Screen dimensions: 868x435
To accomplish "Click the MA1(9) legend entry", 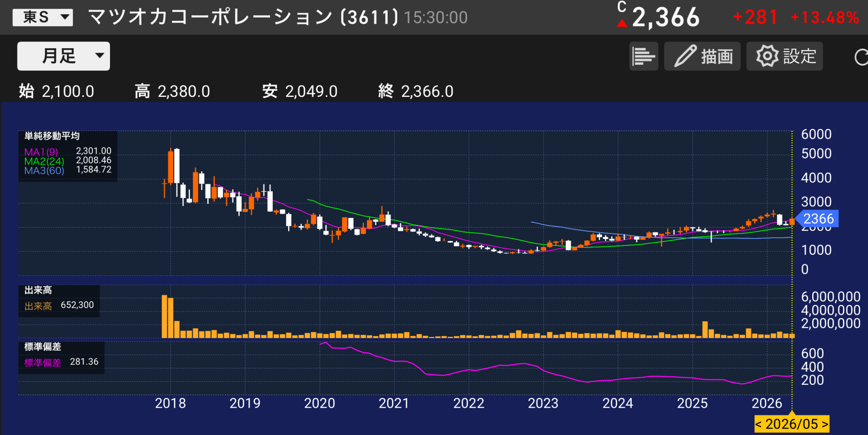I will point(41,152).
